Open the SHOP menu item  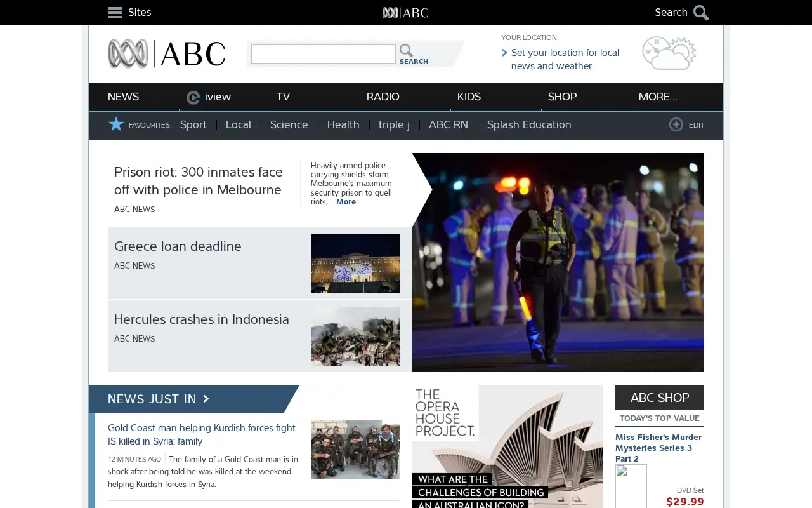tap(563, 97)
